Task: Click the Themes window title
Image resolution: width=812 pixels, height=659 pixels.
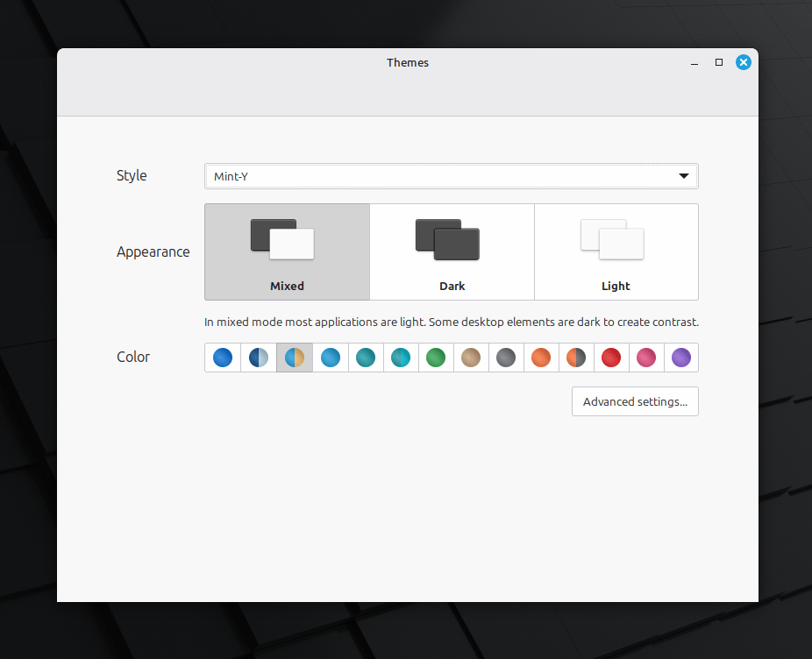Action: coord(408,62)
